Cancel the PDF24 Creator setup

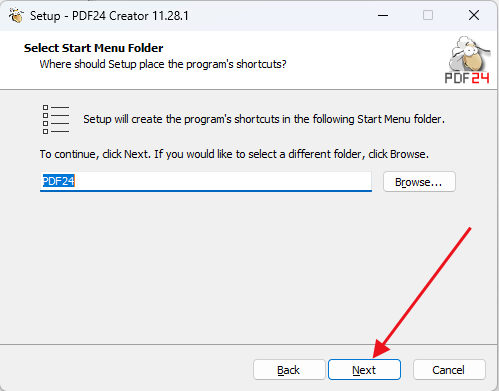click(x=449, y=370)
